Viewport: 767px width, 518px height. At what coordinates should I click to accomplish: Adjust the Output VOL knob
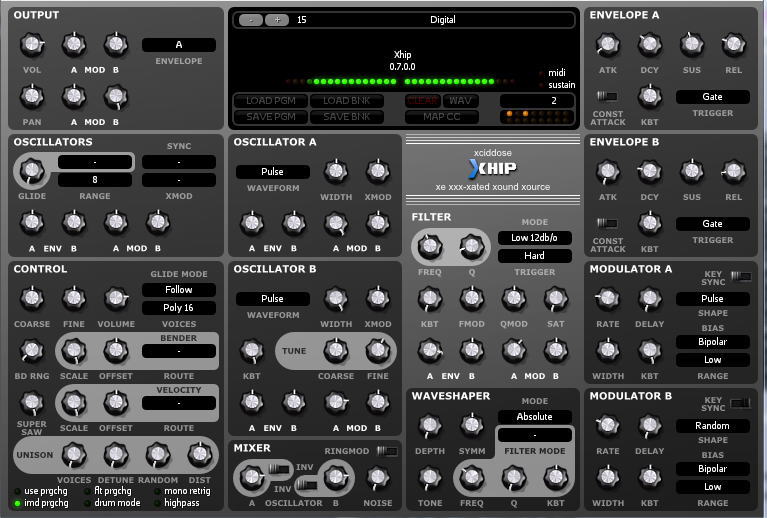pos(32,45)
